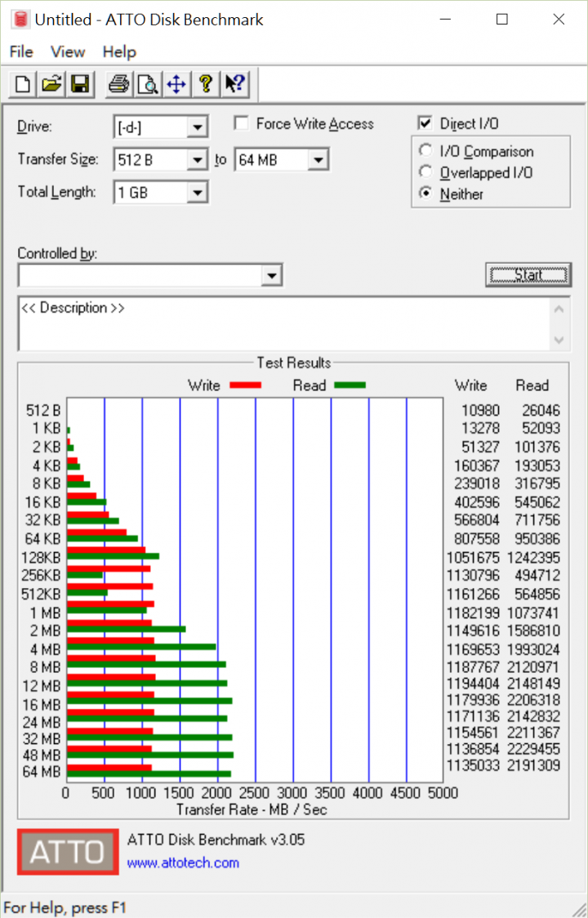The width and height of the screenshot is (588, 918).
Task: Print results using the printer icon
Action: tap(119, 84)
